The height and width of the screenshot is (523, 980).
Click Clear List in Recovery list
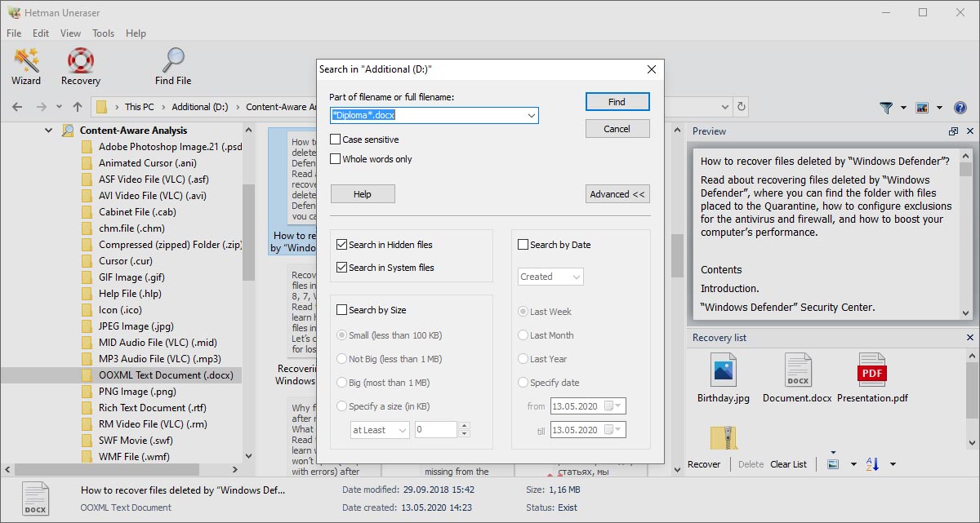tap(789, 464)
